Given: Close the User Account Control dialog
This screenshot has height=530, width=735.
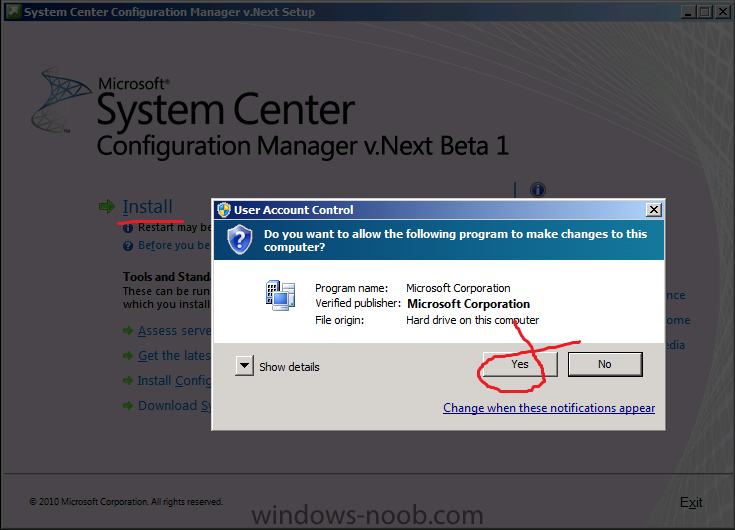Looking at the screenshot, I should coord(653,209).
